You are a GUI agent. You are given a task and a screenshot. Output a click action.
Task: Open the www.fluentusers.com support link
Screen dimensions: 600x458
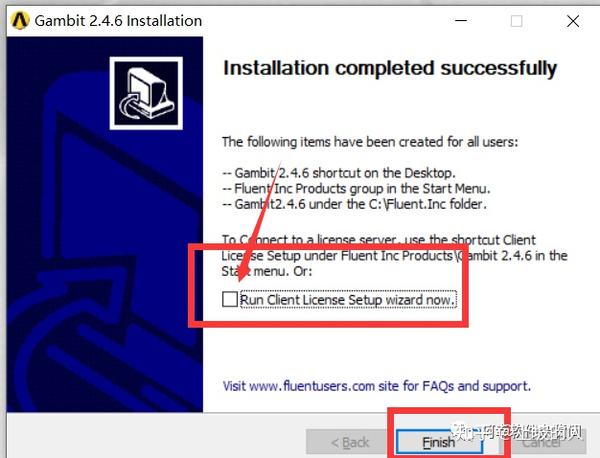point(377,386)
